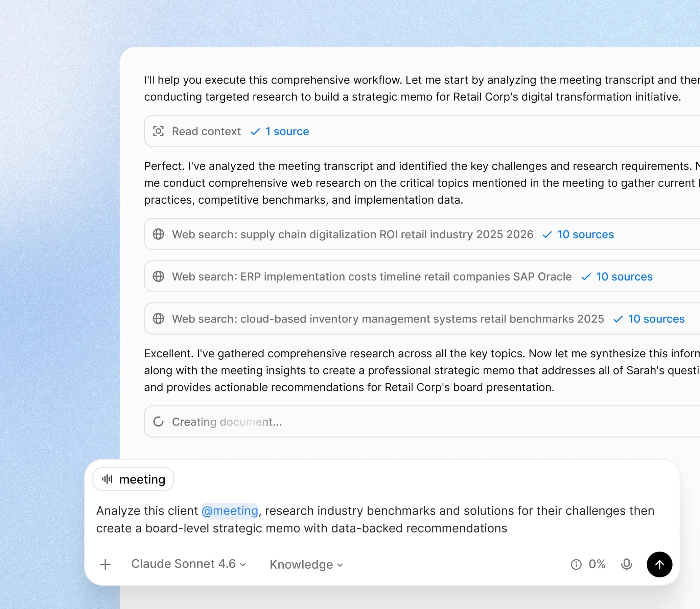Activate voice input with the microphone icon
The image size is (700, 609).
[x=626, y=564]
